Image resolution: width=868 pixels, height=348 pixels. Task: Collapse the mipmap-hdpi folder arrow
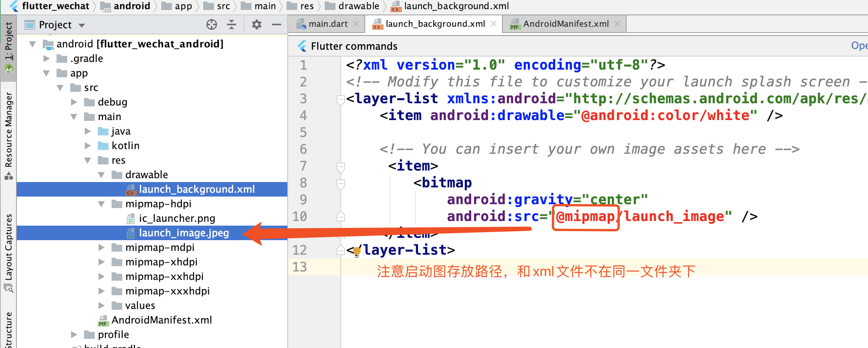pyautogui.click(x=101, y=204)
